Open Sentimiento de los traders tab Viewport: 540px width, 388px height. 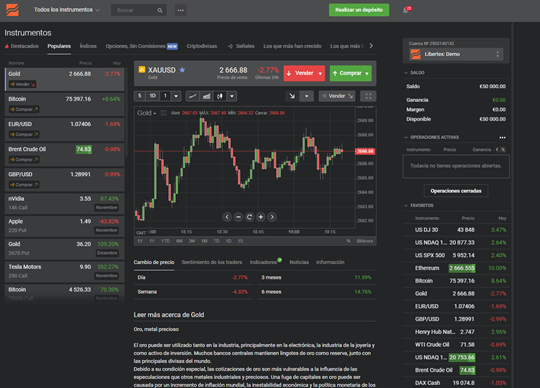click(212, 262)
